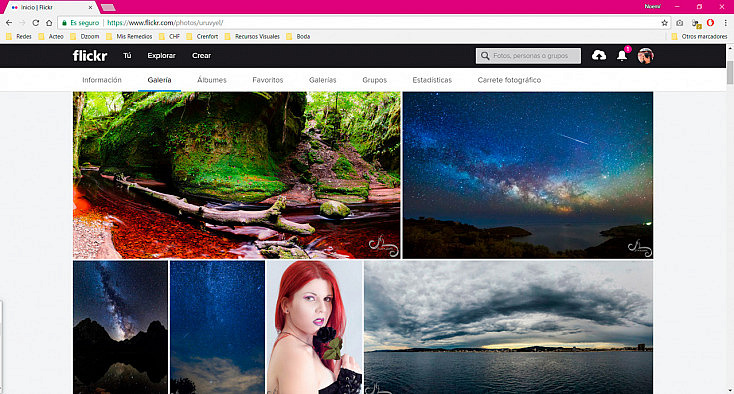Open the Milky Way sea photo

click(x=528, y=175)
